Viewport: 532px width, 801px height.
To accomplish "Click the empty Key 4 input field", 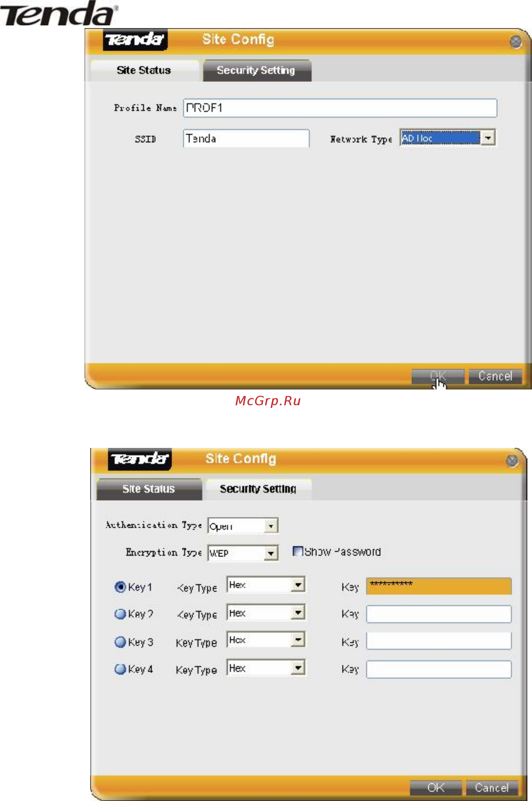I will [439, 669].
